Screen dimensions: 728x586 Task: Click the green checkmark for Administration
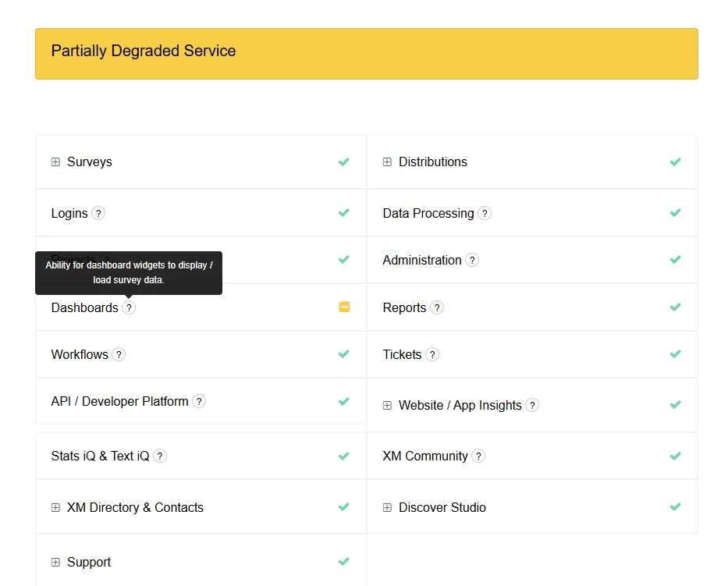pyautogui.click(x=676, y=260)
